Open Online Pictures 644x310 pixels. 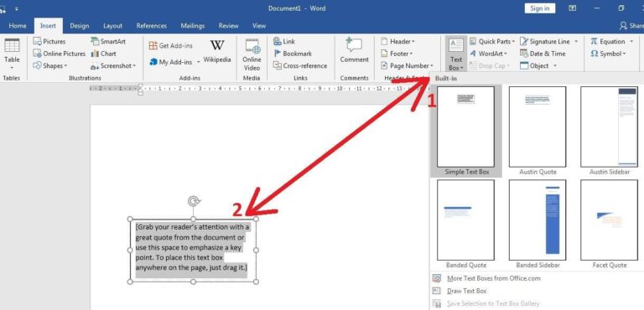[60, 54]
